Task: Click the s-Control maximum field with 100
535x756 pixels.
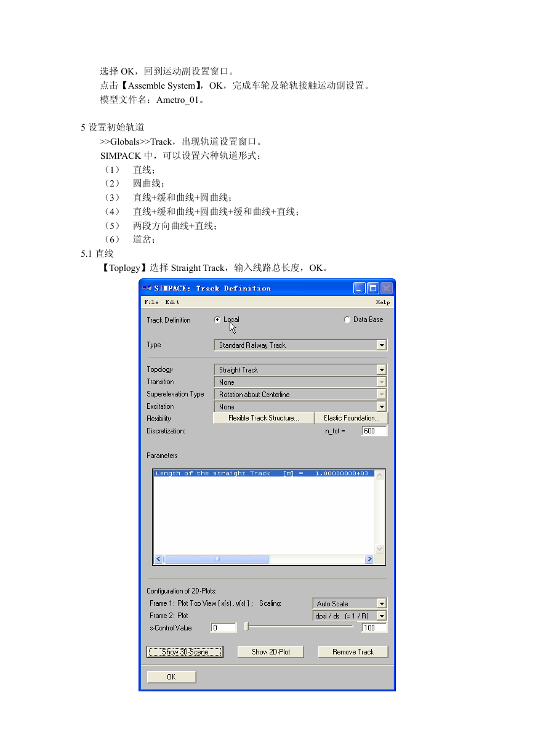Action: pyautogui.click(x=374, y=628)
